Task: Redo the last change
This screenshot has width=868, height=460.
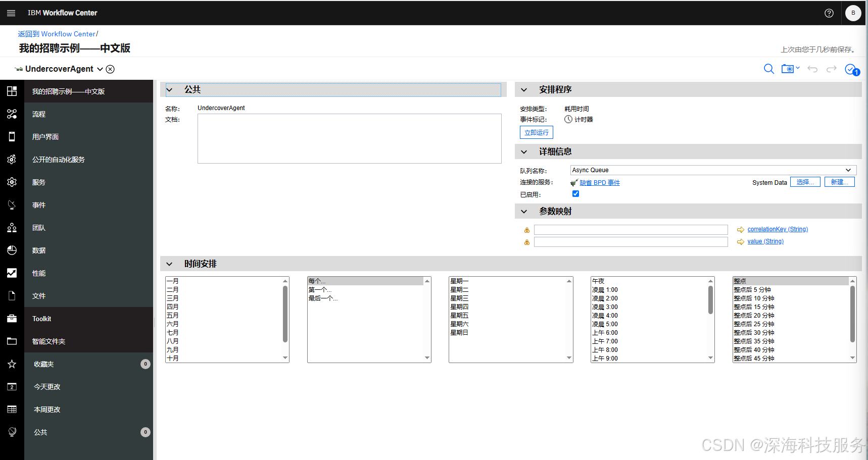Action: pyautogui.click(x=832, y=69)
